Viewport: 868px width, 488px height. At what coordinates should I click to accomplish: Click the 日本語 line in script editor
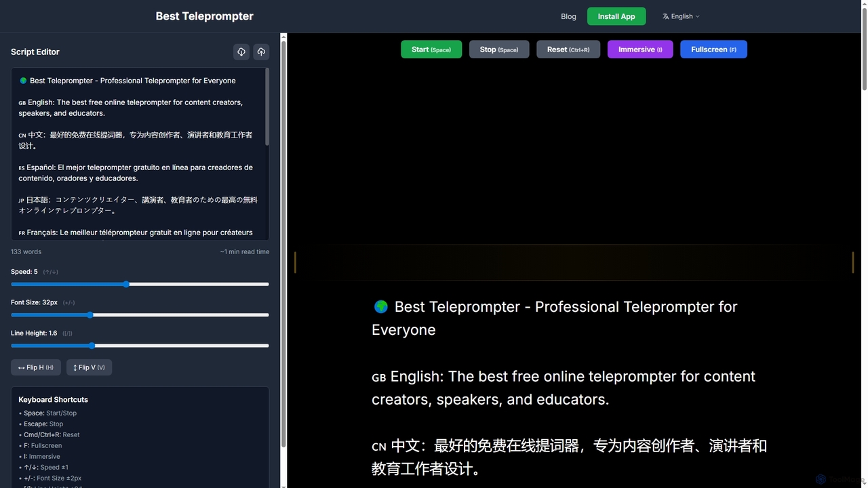pyautogui.click(x=138, y=205)
